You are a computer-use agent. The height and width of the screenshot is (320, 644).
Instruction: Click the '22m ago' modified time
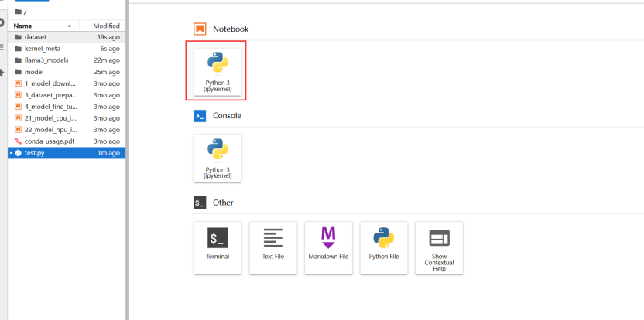[107, 60]
